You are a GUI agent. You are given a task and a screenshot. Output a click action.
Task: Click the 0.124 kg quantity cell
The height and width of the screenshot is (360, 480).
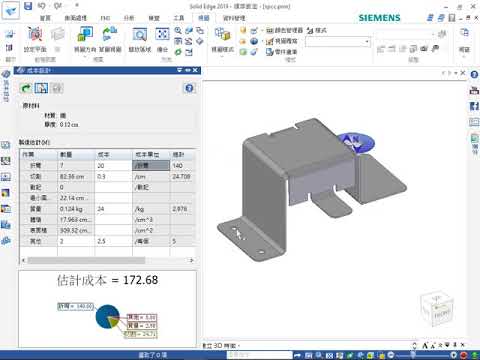pyautogui.click(x=76, y=209)
